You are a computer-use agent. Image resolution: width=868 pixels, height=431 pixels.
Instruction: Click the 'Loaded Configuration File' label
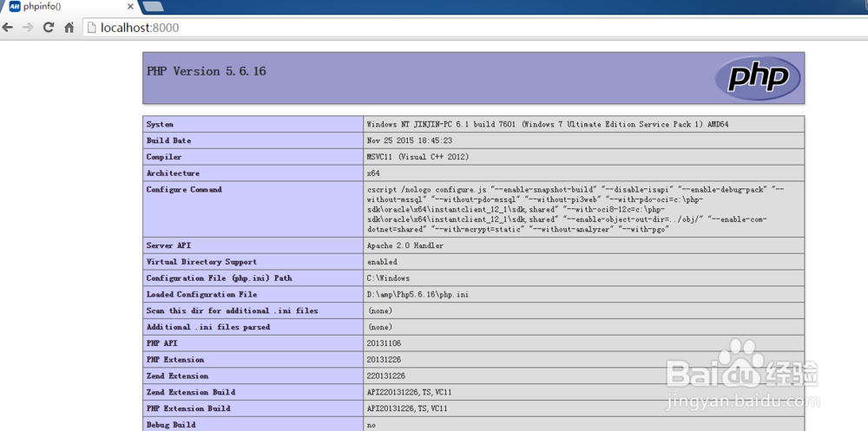[201, 294]
